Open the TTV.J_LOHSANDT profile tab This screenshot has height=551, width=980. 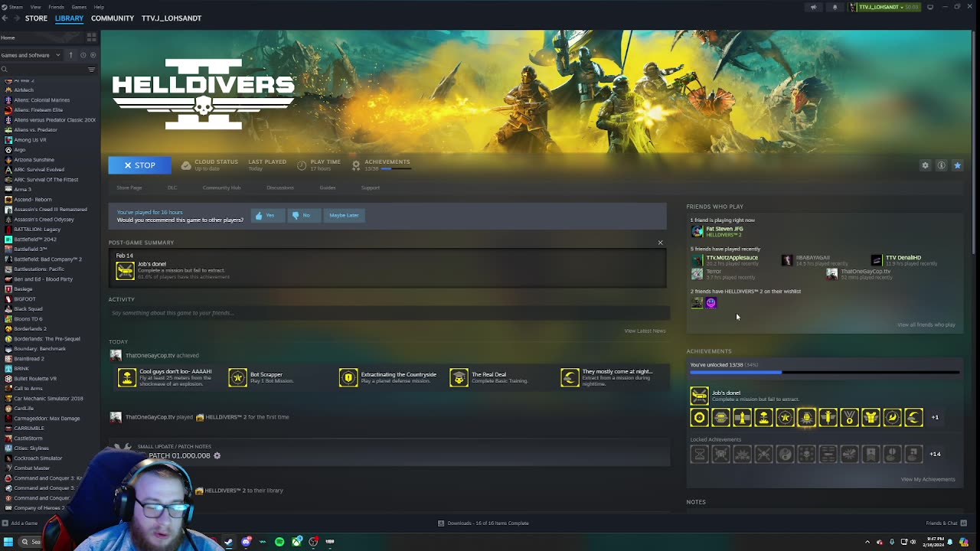(171, 18)
